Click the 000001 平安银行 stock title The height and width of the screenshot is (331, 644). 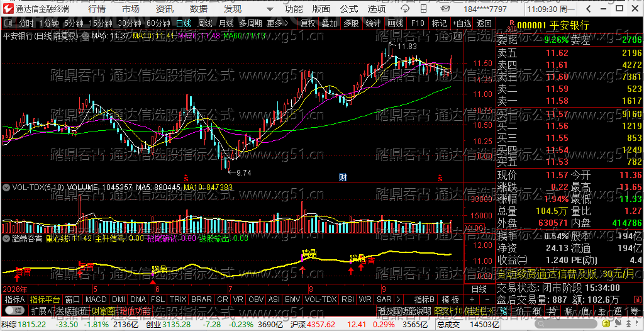tap(553, 26)
